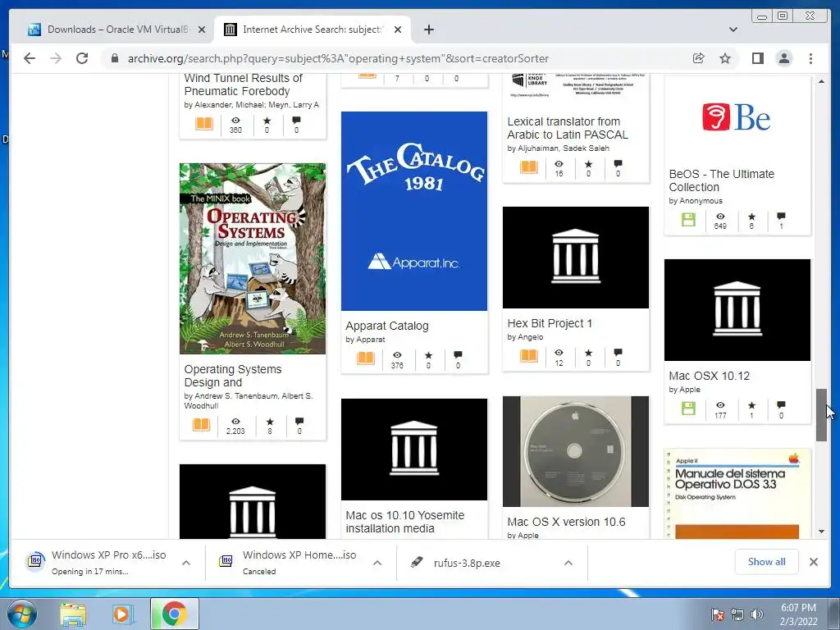The image size is (840, 630).
Task: Click the "by Anonymous" text on BeOS card
Action: tap(696, 201)
